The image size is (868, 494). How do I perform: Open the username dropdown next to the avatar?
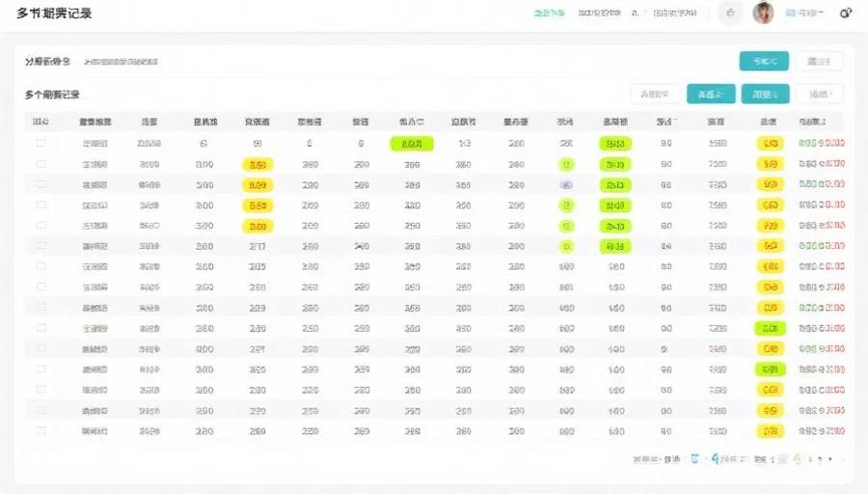pos(804,14)
